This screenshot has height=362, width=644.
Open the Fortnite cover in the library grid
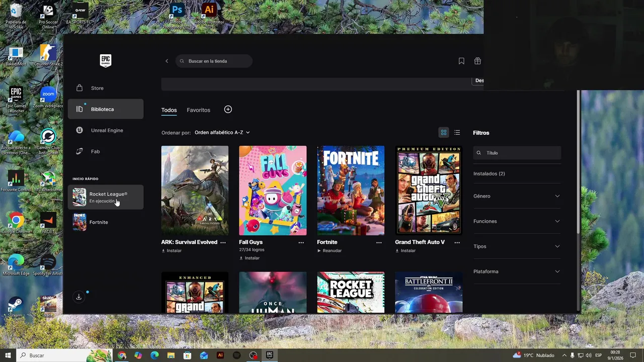tap(351, 191)
